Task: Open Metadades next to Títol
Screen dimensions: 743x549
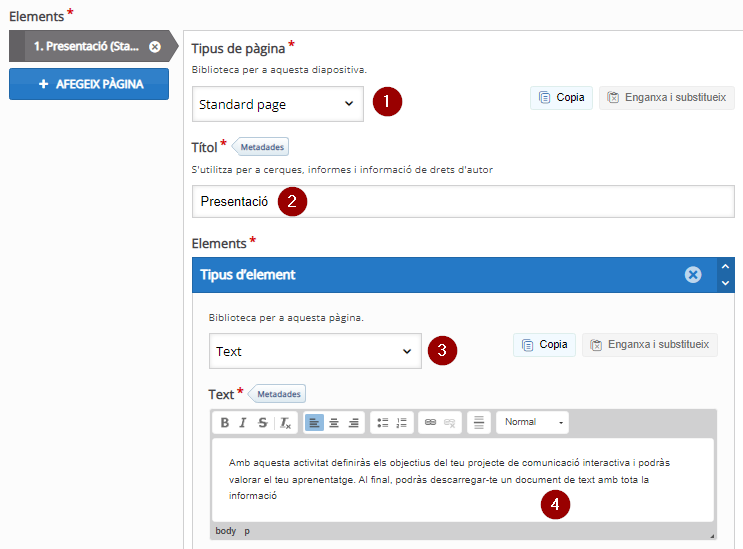Action: [x=261, y=147]
